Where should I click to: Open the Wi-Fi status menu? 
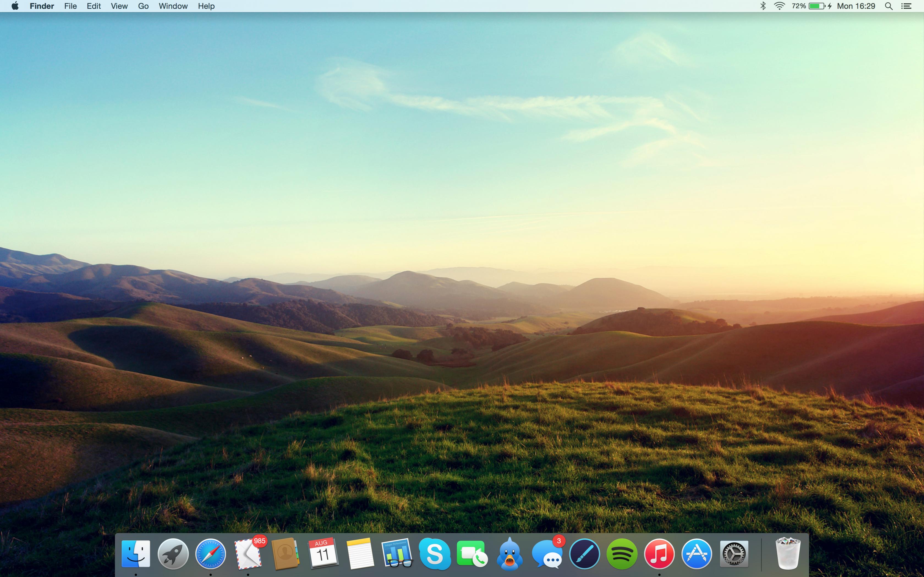[x=779, y=6]
